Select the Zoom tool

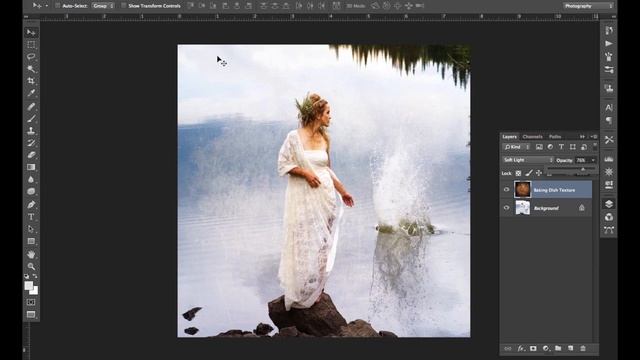pos(31,267)
